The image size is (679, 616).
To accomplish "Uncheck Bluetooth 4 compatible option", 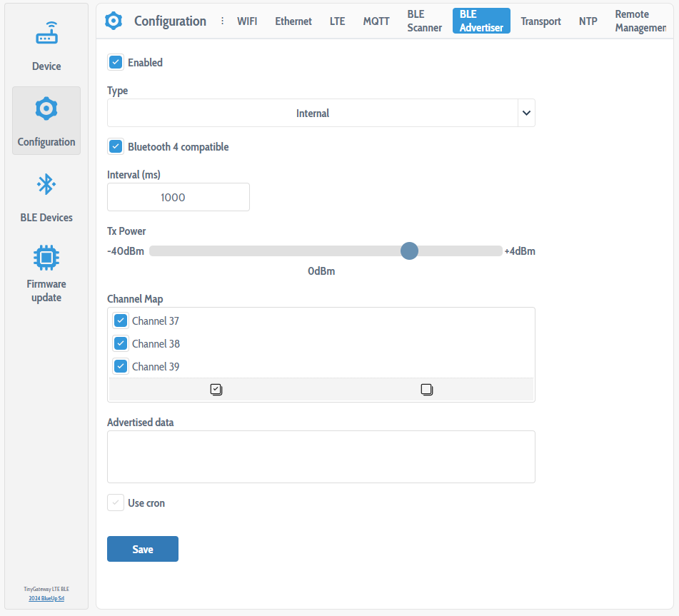I will click(x=116, y=147).
